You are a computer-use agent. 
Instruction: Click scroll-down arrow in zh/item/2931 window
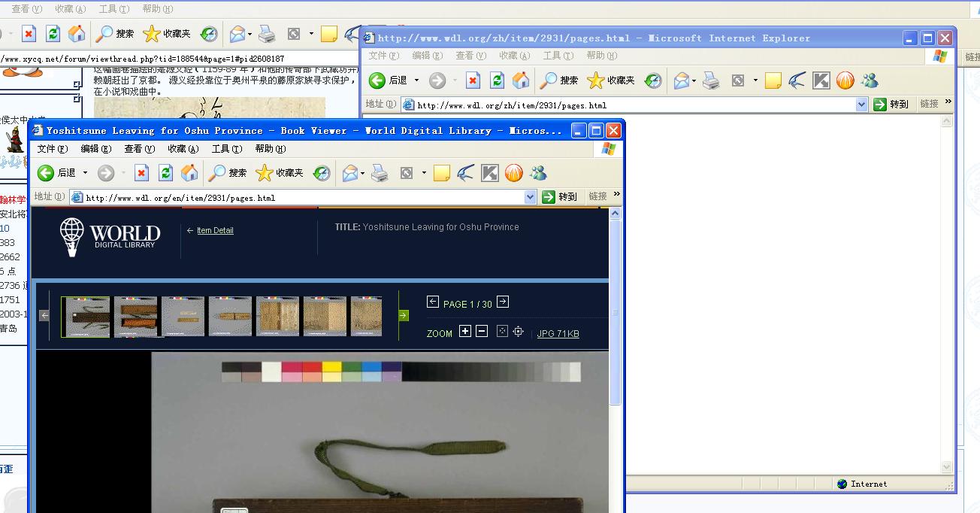[947, 468]
